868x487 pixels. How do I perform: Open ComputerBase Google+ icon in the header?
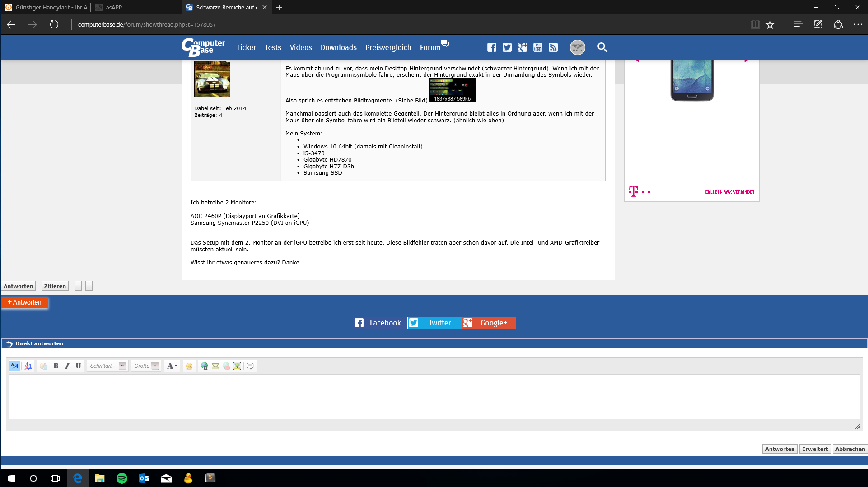pos(523,47)
